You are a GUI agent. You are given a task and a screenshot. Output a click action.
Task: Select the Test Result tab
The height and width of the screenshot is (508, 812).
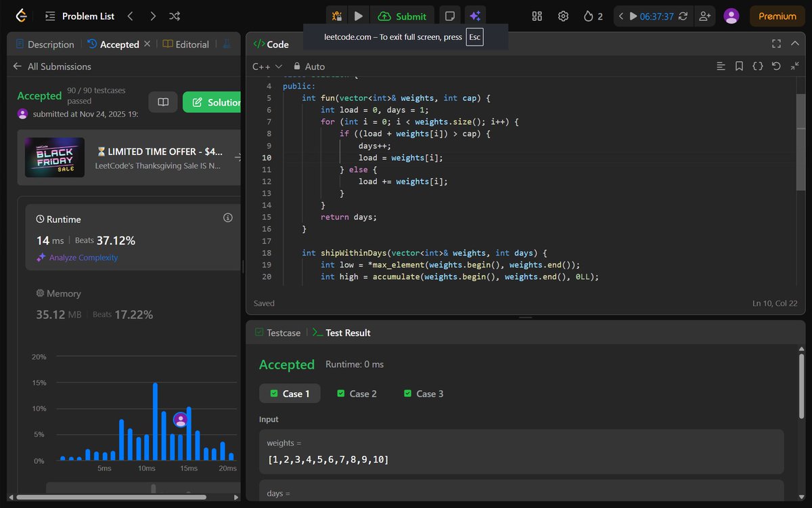(x=342, y=333)
